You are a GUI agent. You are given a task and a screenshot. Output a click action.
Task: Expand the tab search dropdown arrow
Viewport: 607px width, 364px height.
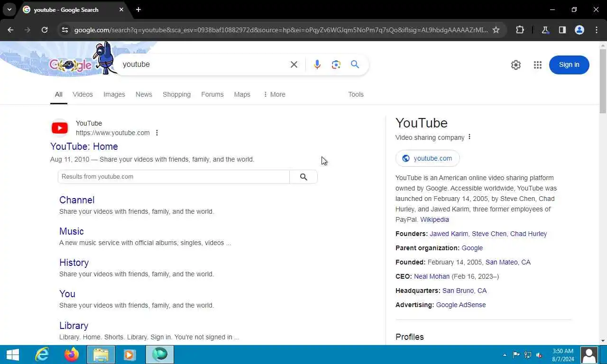click(9, 9)
